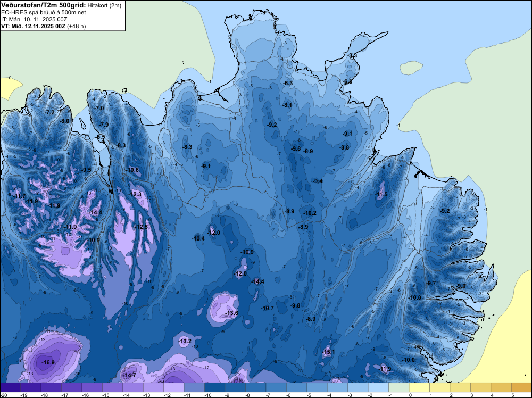Click the -3.3 temperature value
This screenshot has width=532, height=398.
[352, 55]
